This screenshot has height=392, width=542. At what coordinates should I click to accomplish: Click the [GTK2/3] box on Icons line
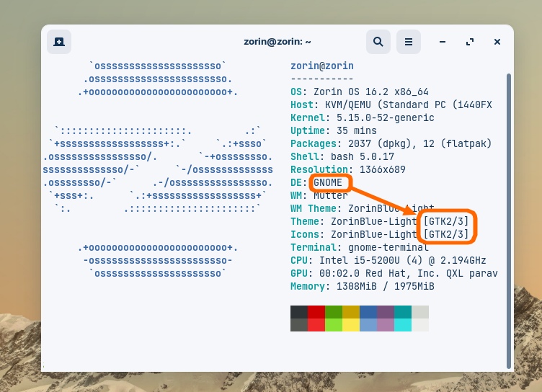(447, 234)
